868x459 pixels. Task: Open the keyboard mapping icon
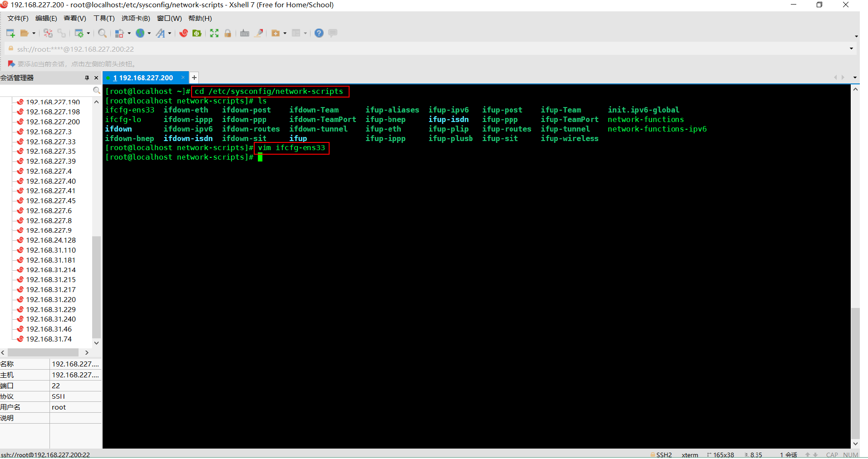tap(245, 33)
